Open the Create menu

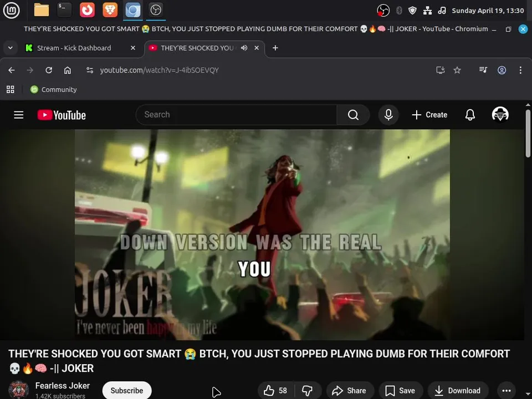pos(429,115)
